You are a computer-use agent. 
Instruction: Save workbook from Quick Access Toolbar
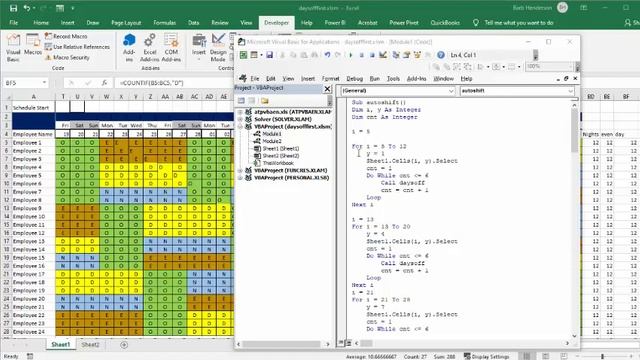(x=13, y=8)
